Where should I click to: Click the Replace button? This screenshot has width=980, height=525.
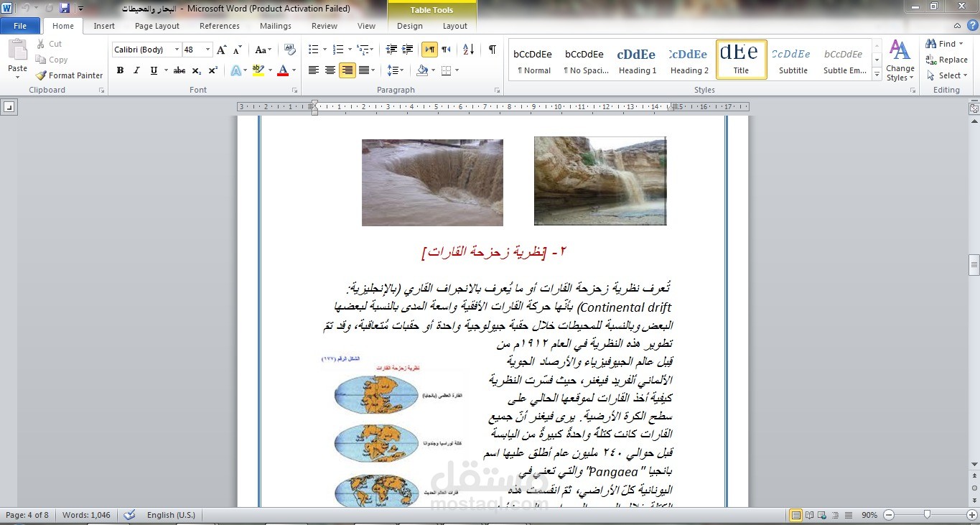pos(948,60)
